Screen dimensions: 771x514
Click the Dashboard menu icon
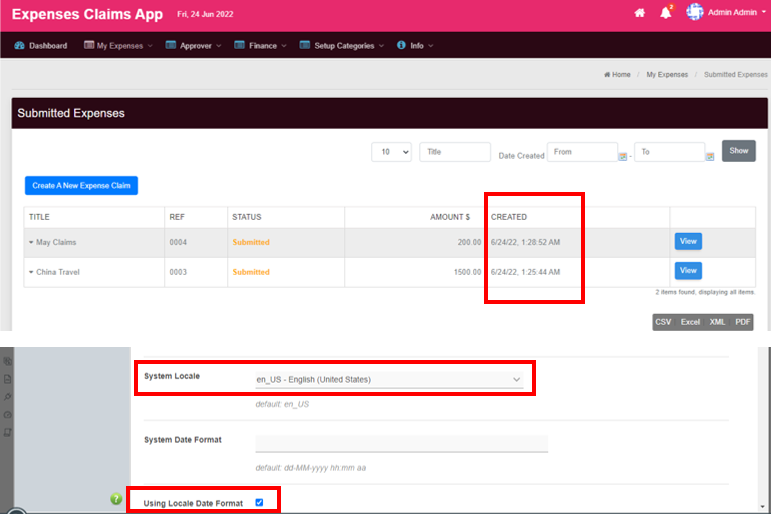(x=19, y=46)
